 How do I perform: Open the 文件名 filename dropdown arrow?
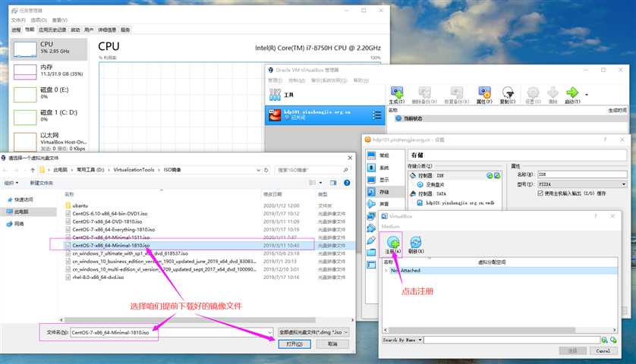tap(269, 332)
